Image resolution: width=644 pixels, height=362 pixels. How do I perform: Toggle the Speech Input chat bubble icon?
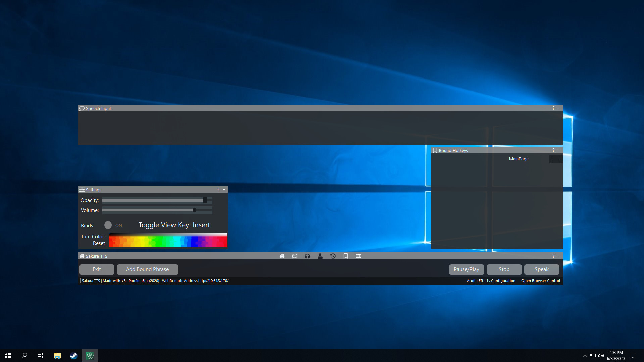point(295,256)
